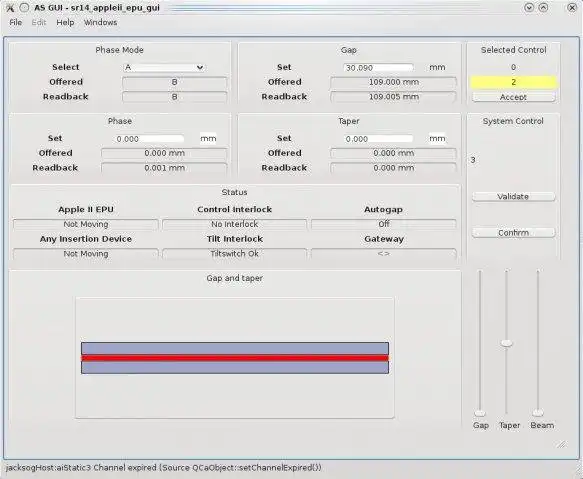Click the Gap Set input field
This screenshot has width=583, height=479.
378,68
